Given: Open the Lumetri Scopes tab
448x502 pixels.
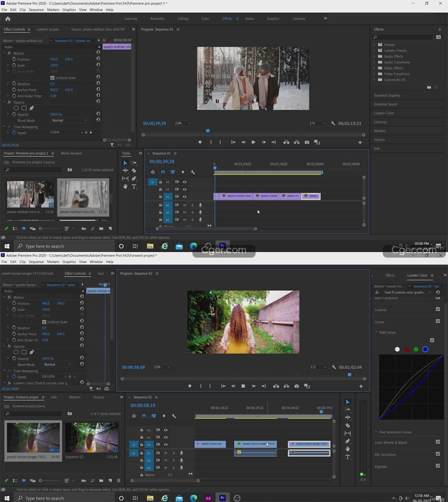Looking at the screenshot, I should [48, 30].
